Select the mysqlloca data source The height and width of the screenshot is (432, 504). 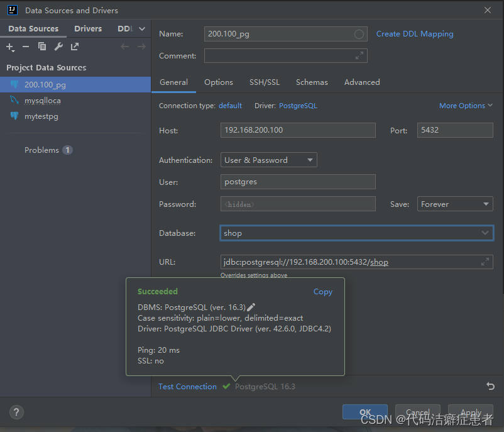tap(43, 101)
